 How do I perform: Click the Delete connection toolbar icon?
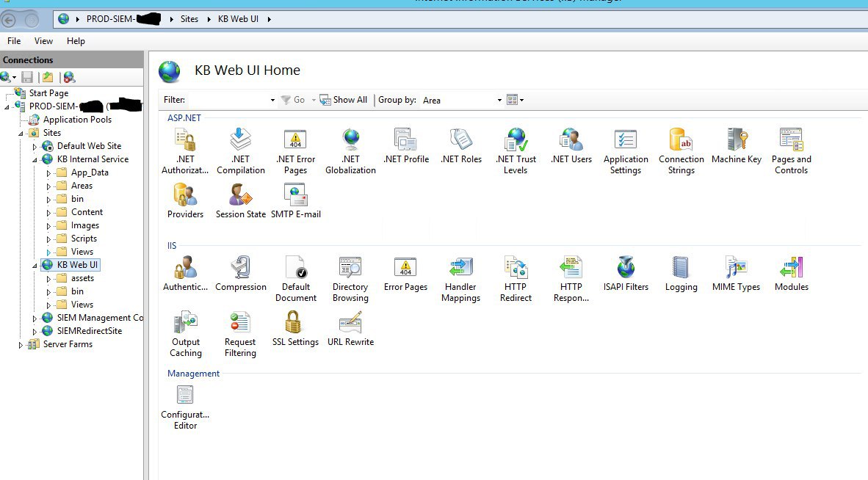[68, 77]
